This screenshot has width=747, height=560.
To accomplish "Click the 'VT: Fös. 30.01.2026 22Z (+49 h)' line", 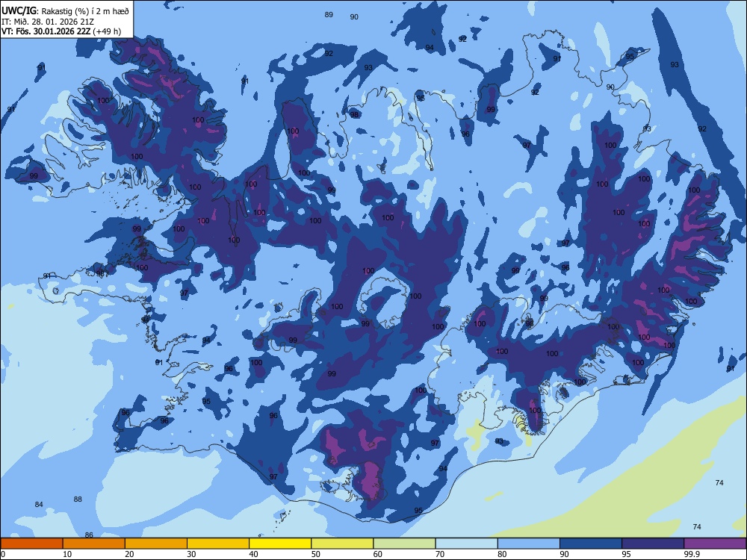I will pyautogui.click(x=61, y=31).
